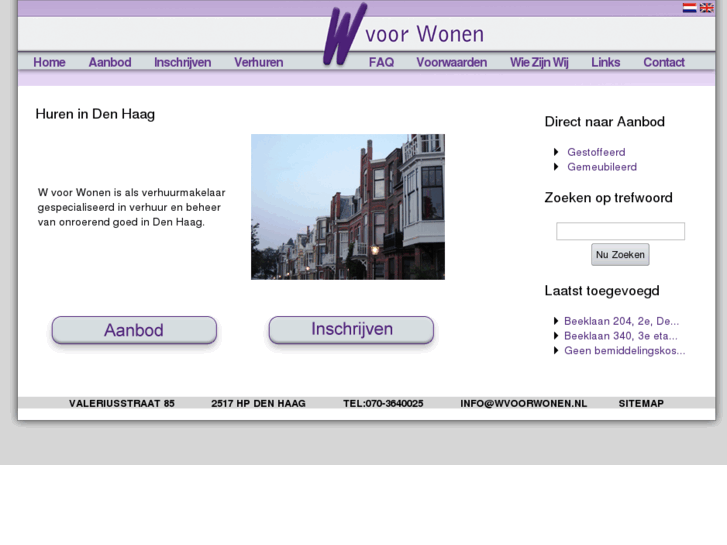The height and width of the screenshot is (545, 727).
Task: Click the VALERIUSSTRAAT 85 footer text
Action: pyautogui.click(x=122, y=404)
